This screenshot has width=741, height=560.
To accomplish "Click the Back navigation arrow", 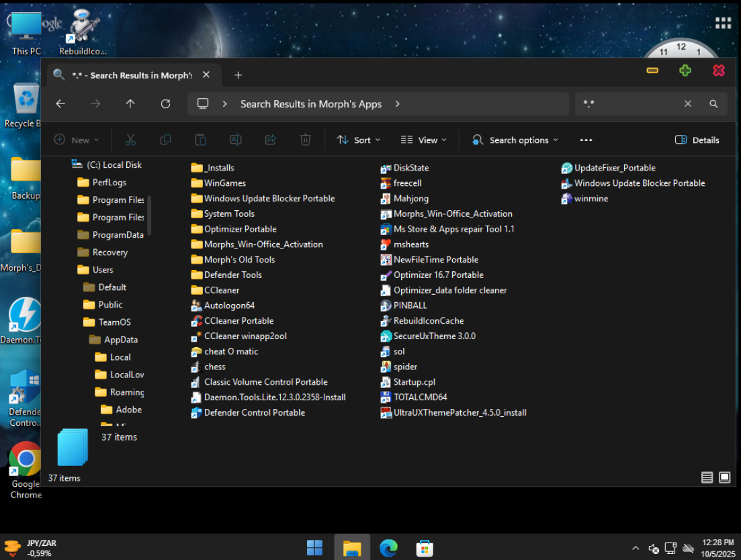I will tap(60, 104).
